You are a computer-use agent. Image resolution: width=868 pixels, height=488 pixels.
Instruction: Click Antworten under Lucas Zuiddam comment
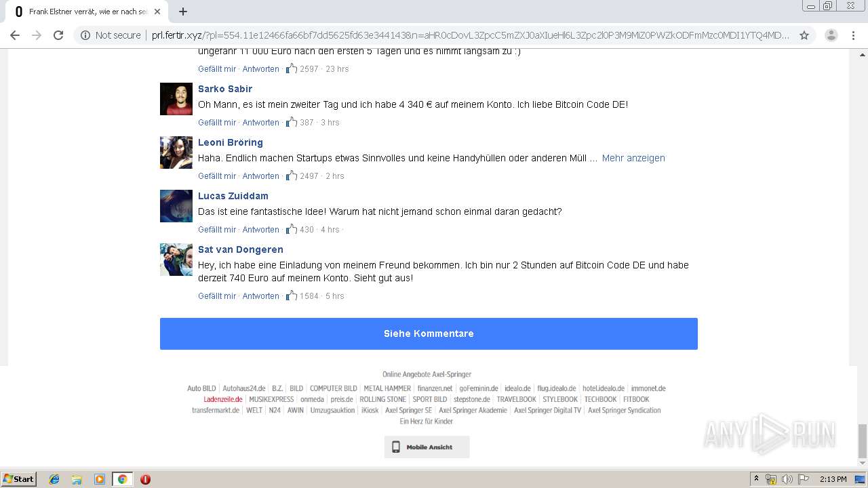coord(261,230)
